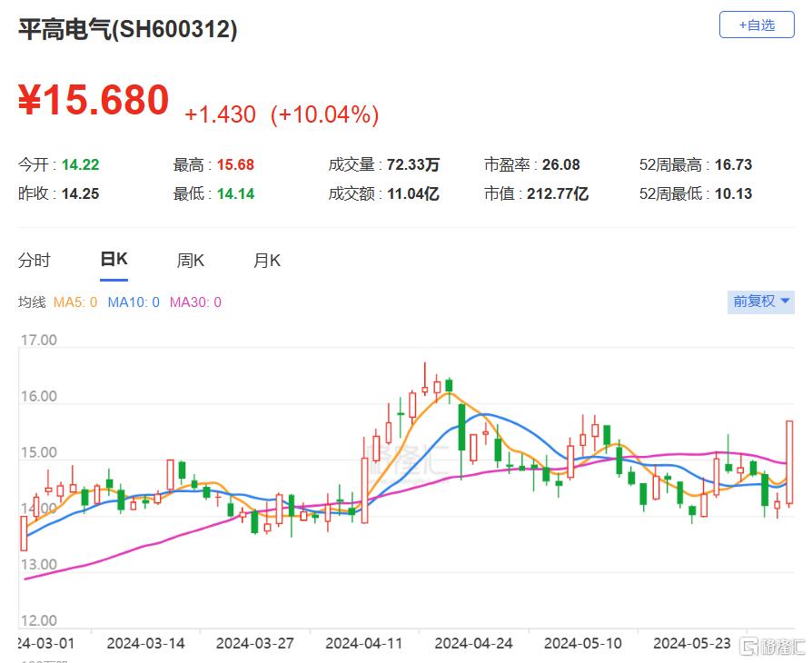Viewport: 812px width, 663px height.
Task: Click the 13.00 price axis label
Action: tap(39, 565)
